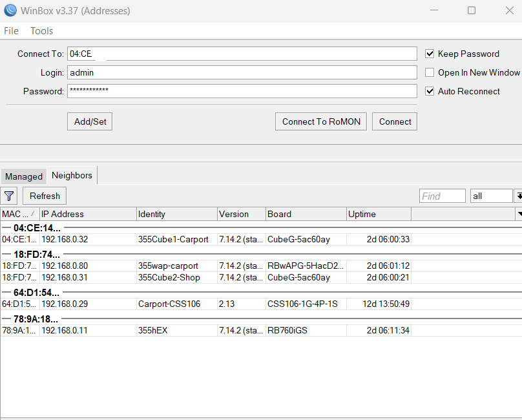Minimize the WinBox window

coord(433,10)
